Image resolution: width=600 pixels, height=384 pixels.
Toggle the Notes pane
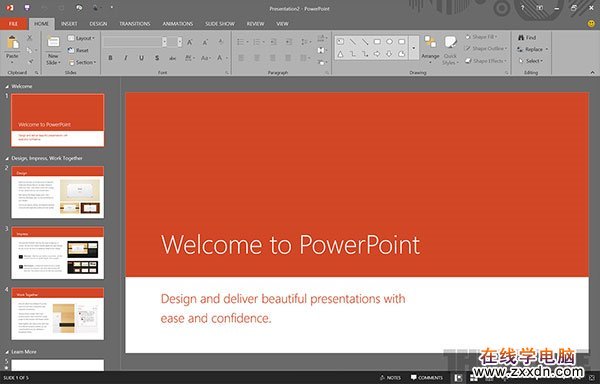click(390, 378)
